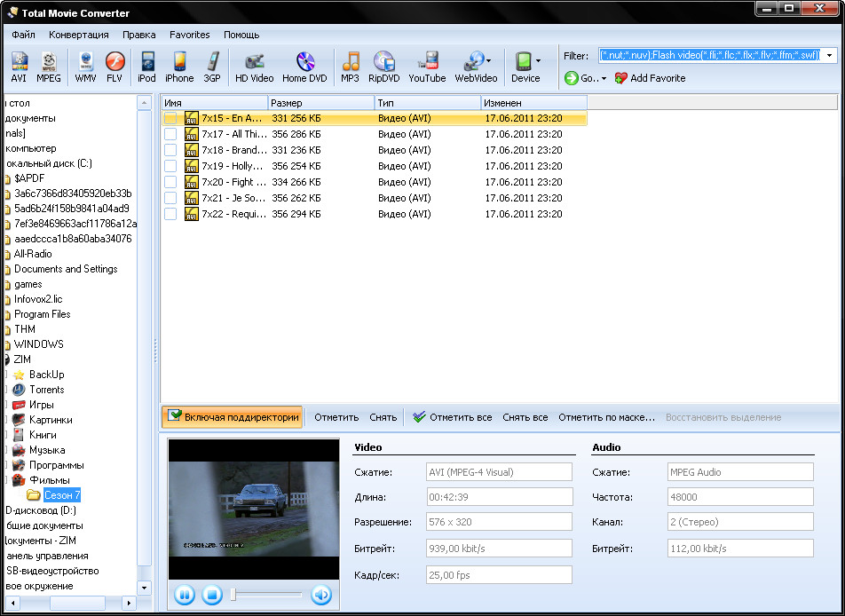Tick the checkbox next to 7x19 file
Screen dimensions: 845x616
(x=170, y=166)
